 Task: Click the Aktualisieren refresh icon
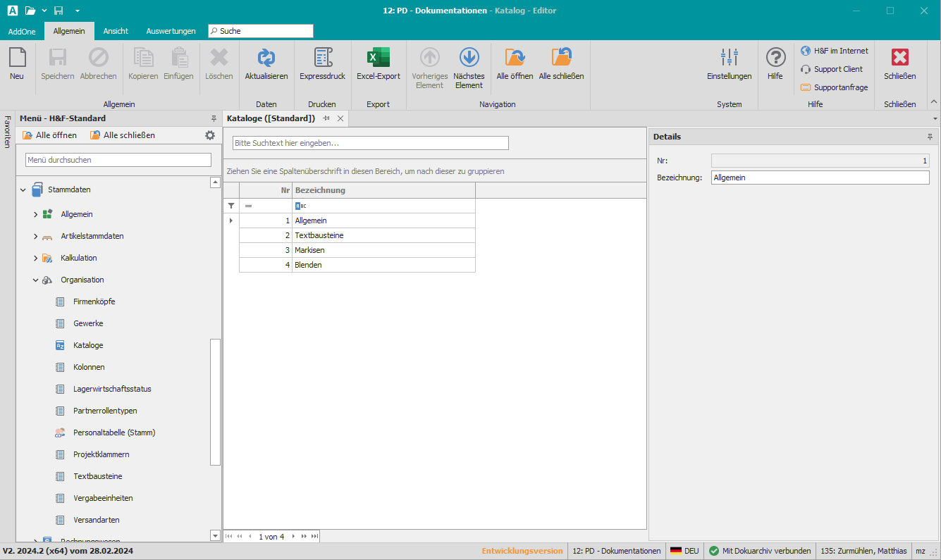[266, 66]
